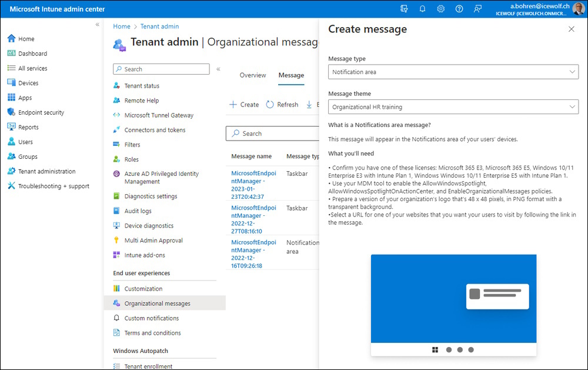Click the Remote Help icon
588x370 pixels.
point(116,100)
